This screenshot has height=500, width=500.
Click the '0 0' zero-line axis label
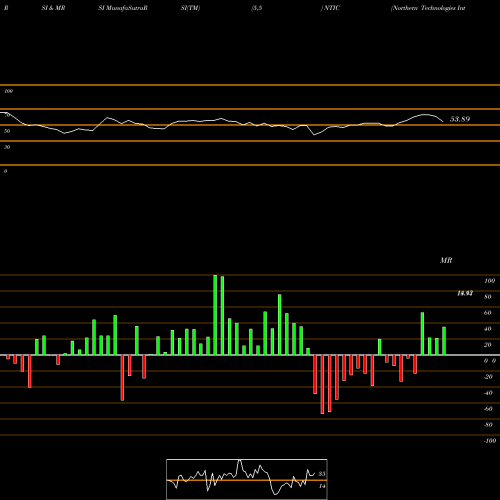coord(490,361)
